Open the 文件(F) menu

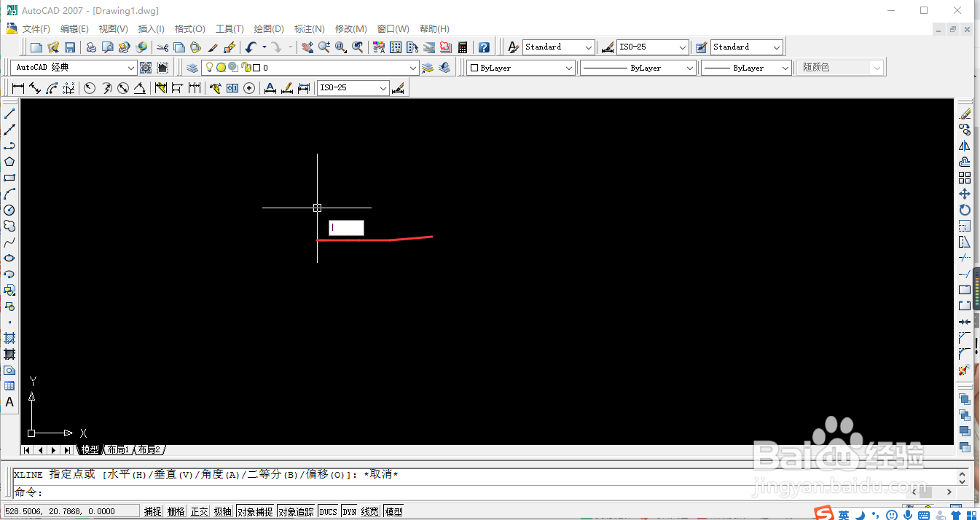tap(36, 29)
